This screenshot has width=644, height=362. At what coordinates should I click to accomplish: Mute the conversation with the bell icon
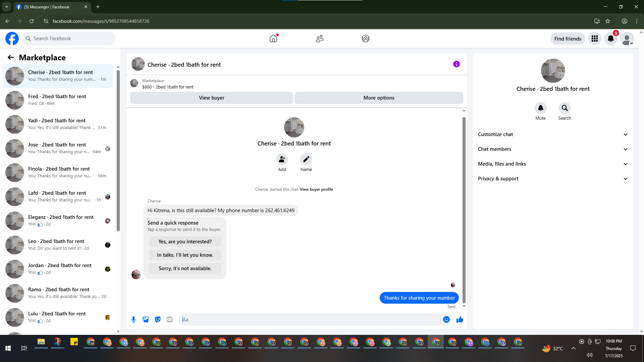(541, 108)
